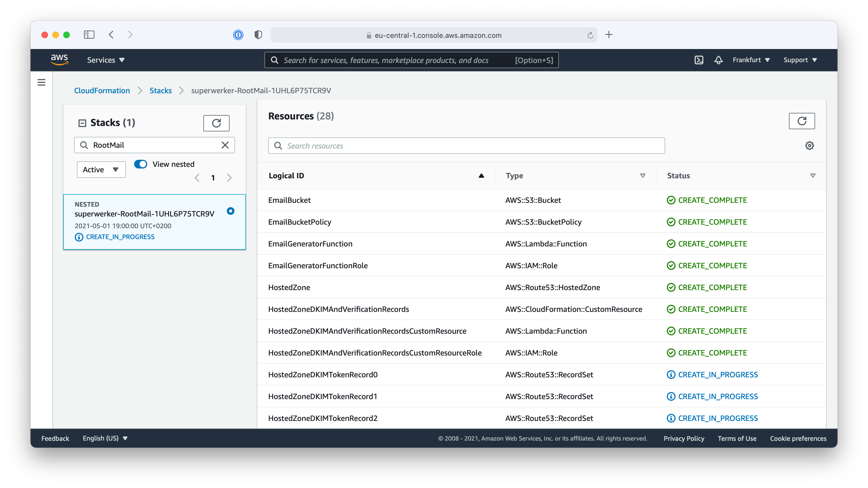The image size is (868, 488).
Task: Click the 1Password extension icon
Action: pos(238,35)
